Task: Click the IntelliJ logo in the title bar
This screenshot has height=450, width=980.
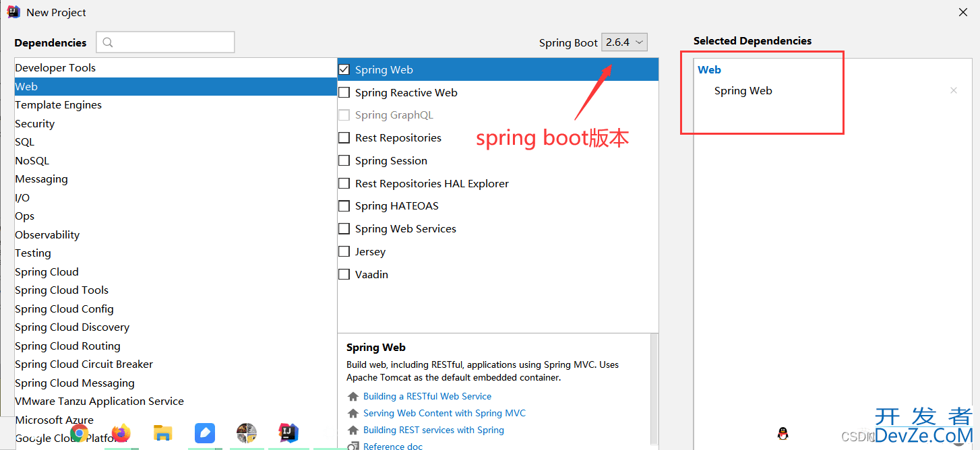Action: pos(13,11)
